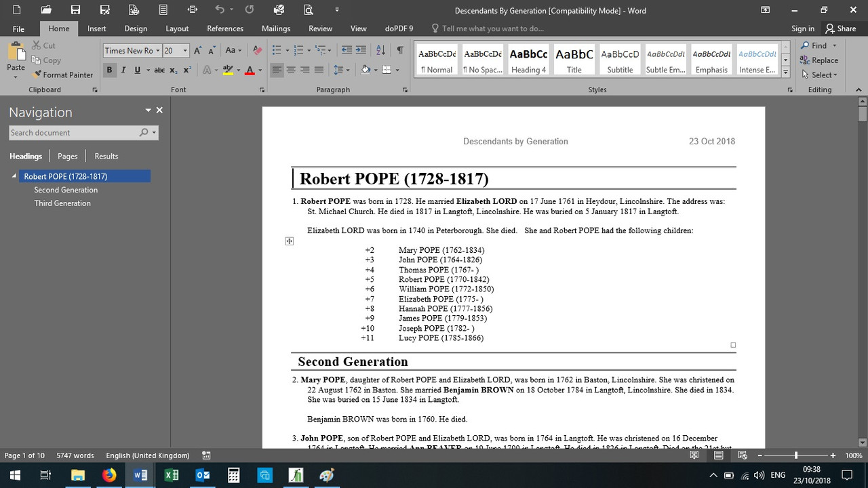Toggle strikethrough formatting
Viewport: 868px width, 488px height.
tap(159, 70)
